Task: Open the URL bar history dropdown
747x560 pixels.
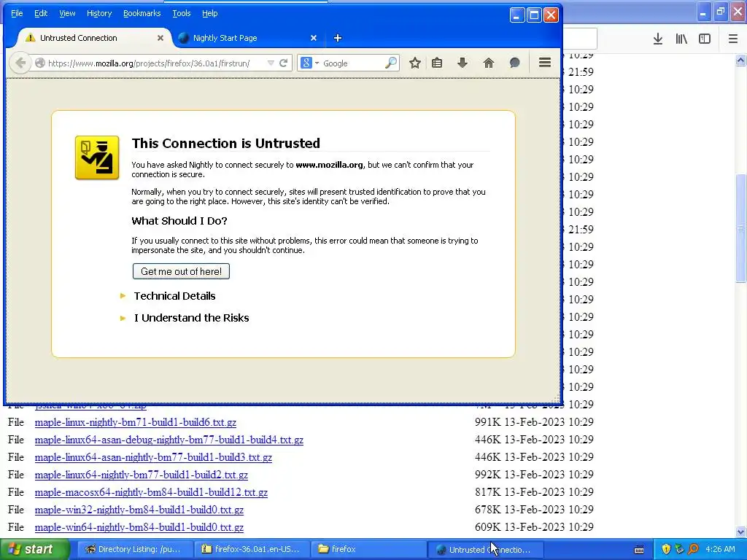Action: pos(271,63)
